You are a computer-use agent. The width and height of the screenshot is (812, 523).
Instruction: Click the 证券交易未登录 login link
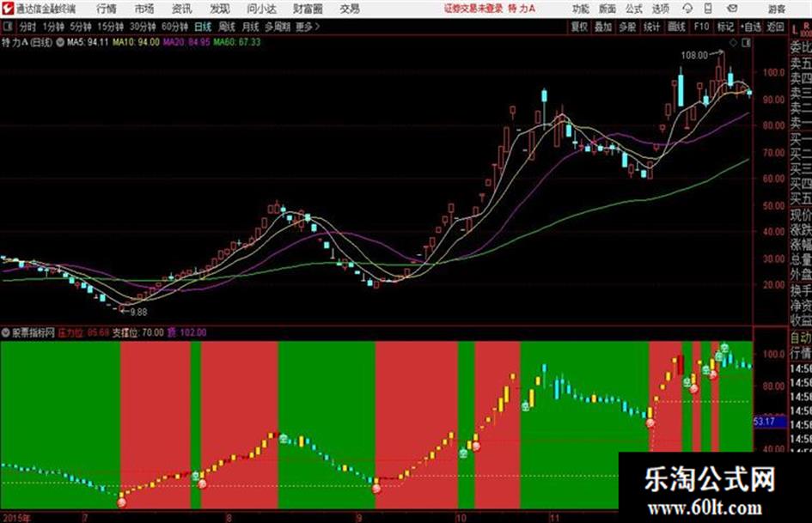[473, 9]
